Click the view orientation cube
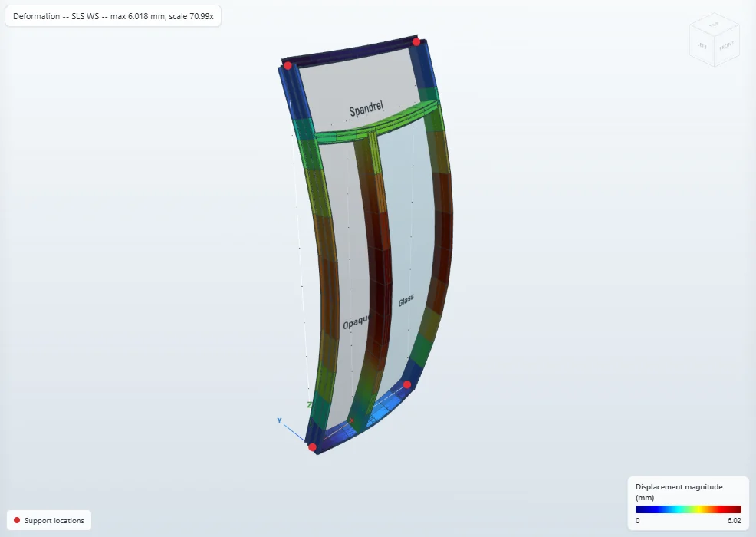756x537 pixels. (x=715, y=40)
